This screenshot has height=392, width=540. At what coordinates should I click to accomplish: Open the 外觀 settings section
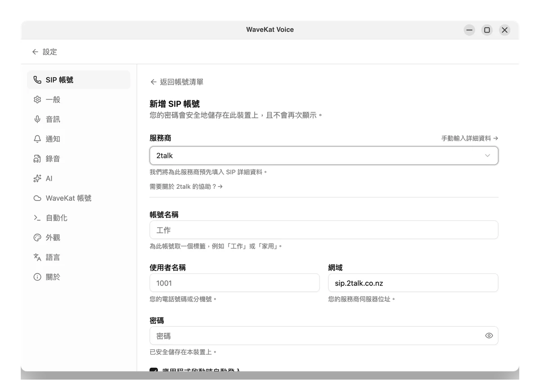click(79, 237)
